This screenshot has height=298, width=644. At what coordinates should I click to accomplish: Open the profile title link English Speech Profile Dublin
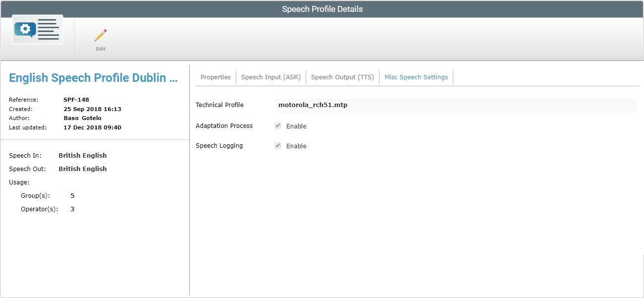(x=92, y=77)
